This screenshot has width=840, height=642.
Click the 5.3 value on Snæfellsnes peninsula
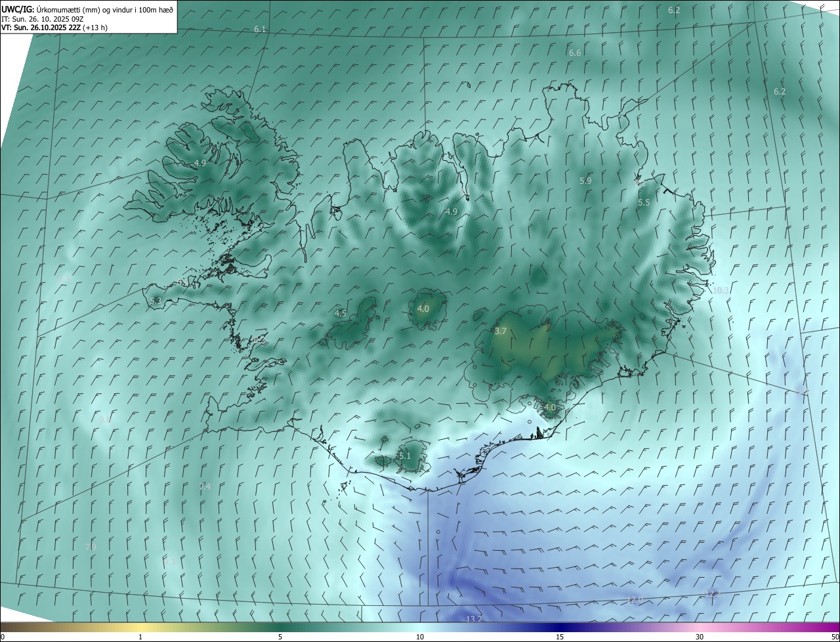point(156,301)
